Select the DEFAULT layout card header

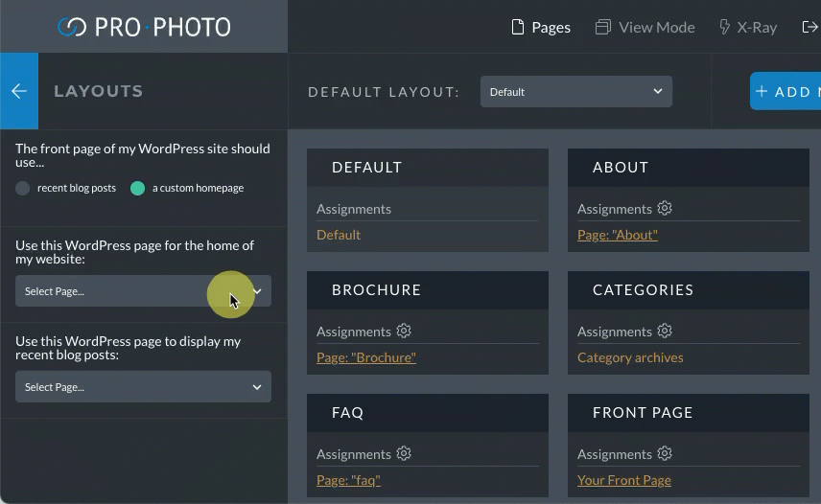pyautogui.click(x=428, y=168)
